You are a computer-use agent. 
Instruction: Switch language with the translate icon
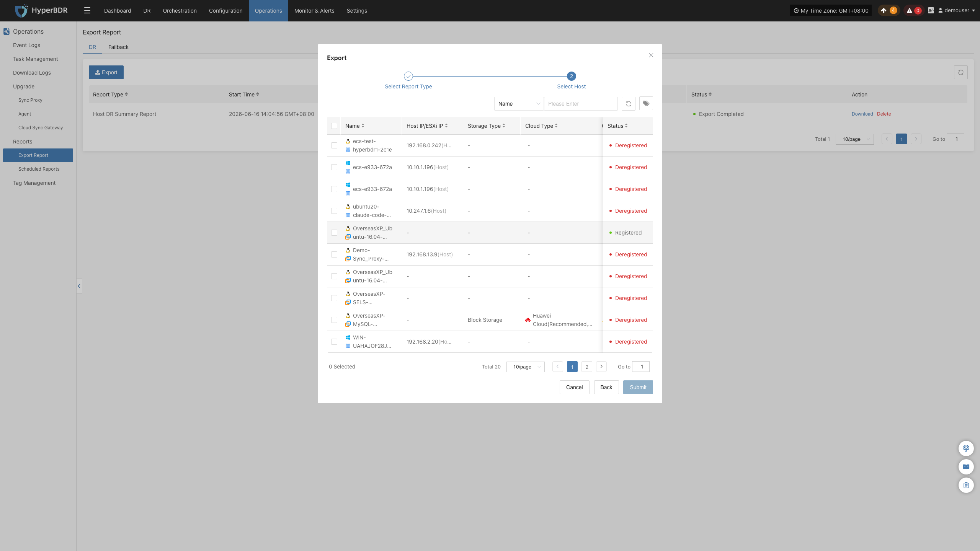pyautogui.click(x=931, y=11)
